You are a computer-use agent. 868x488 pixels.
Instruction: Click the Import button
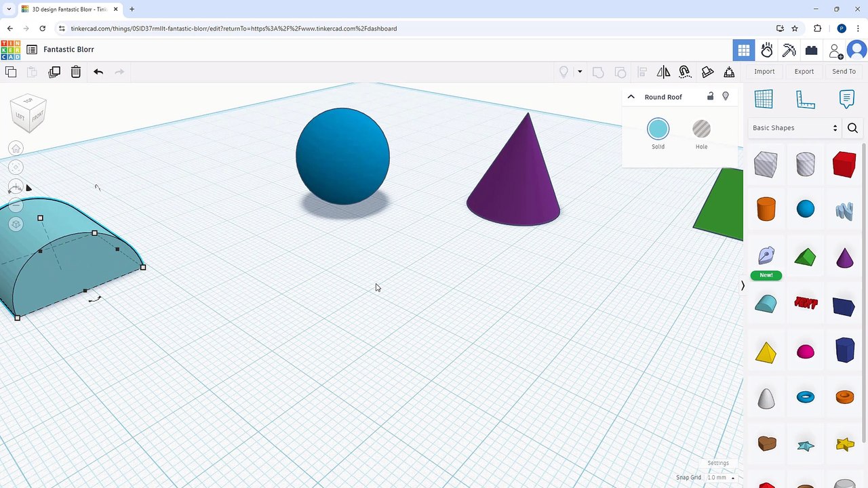point(764,72)
